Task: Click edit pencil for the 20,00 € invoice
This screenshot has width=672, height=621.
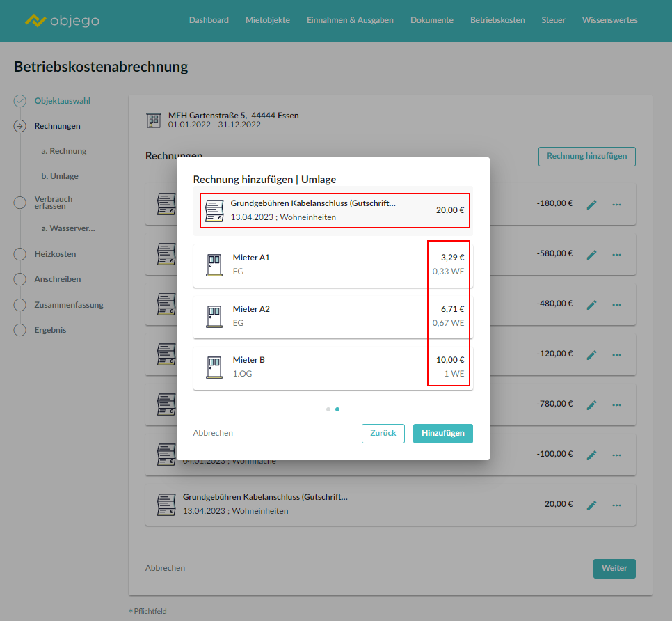Action: pos(592,505)
